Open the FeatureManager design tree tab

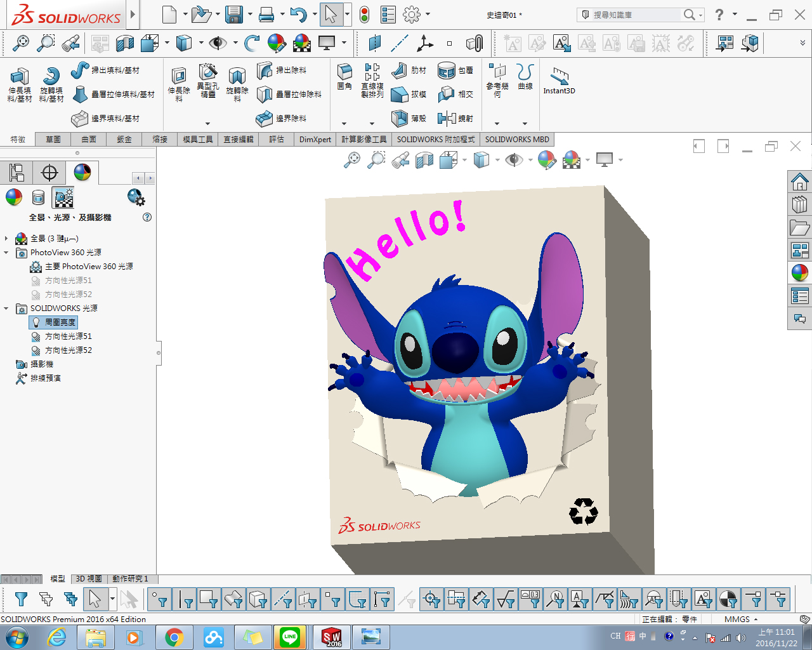16,172
